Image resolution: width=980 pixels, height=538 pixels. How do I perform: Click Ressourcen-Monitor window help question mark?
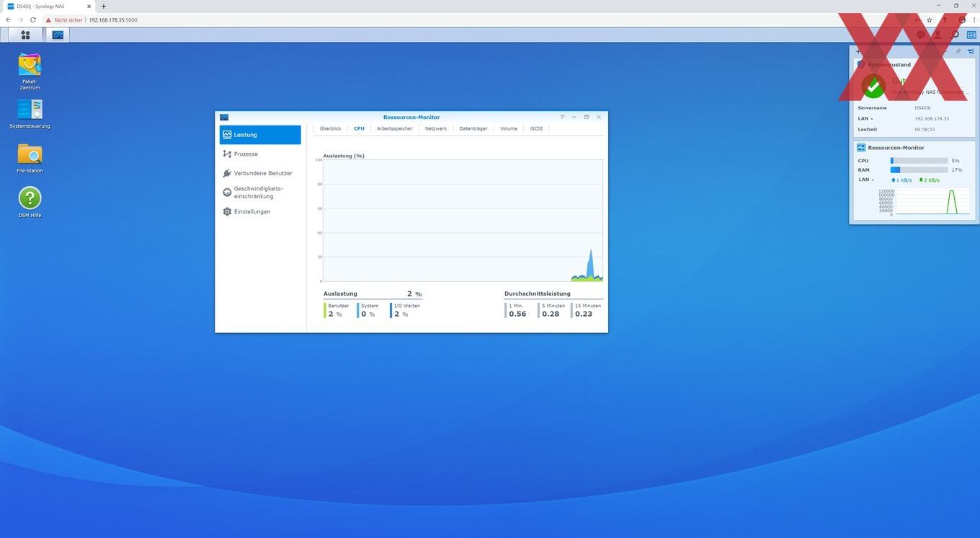[x=562, y=117]
